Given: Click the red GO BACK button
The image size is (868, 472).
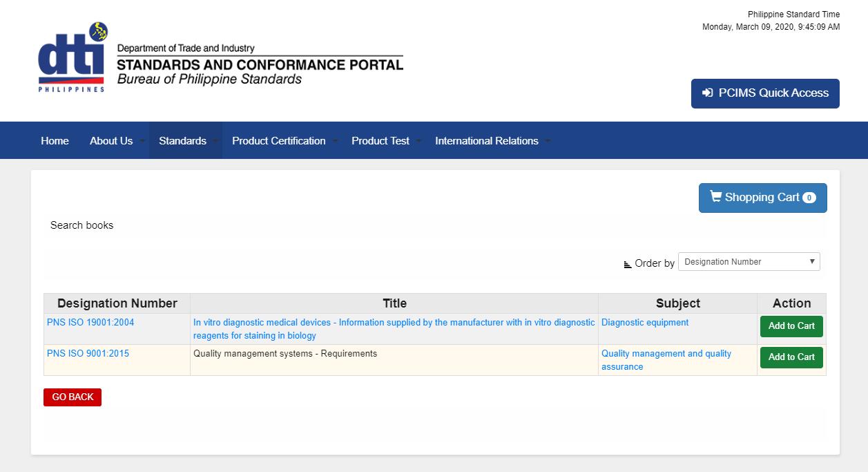Looking at the screenshot, I should coord(73,397).
